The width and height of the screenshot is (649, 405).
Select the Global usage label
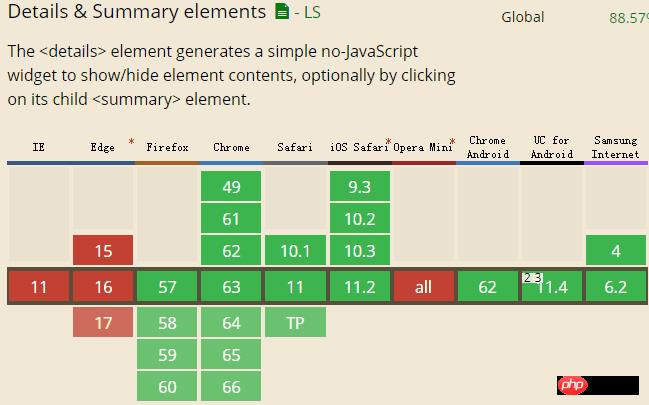click(x=523, y=17)
